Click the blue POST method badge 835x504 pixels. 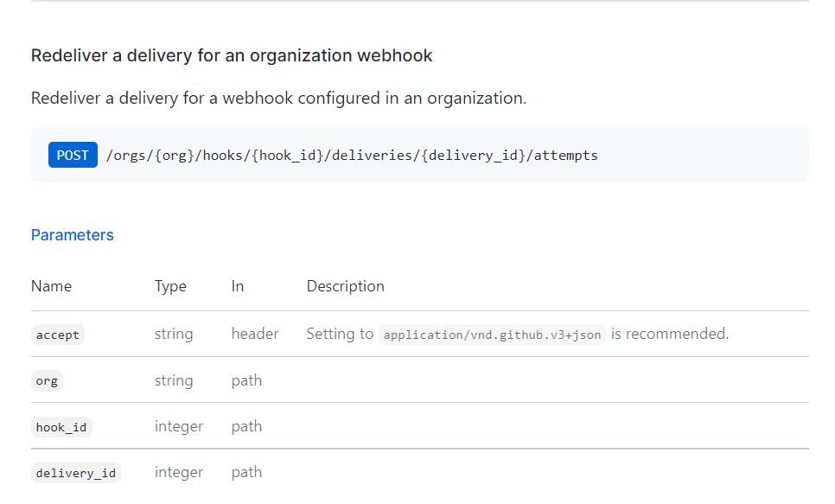coord(73,156)
